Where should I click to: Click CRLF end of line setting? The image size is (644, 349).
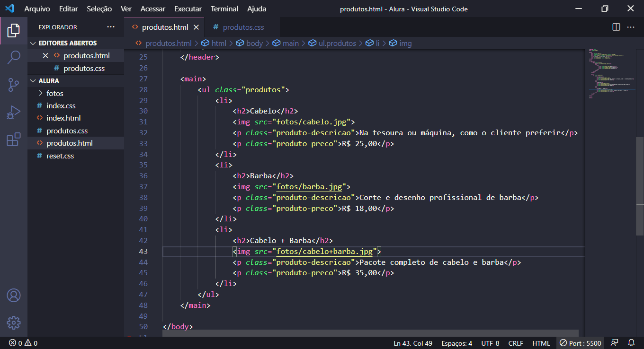[516, 343]
